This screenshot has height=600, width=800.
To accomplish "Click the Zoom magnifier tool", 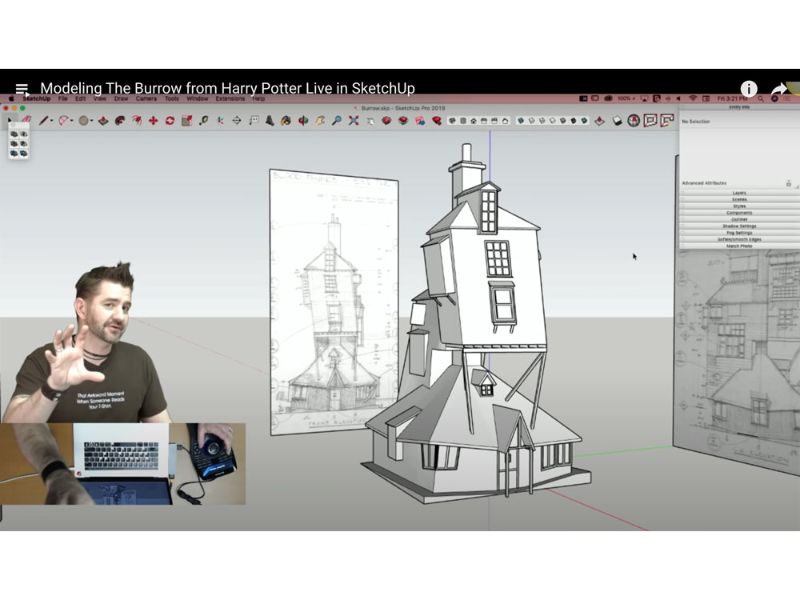I will point(337,120).
